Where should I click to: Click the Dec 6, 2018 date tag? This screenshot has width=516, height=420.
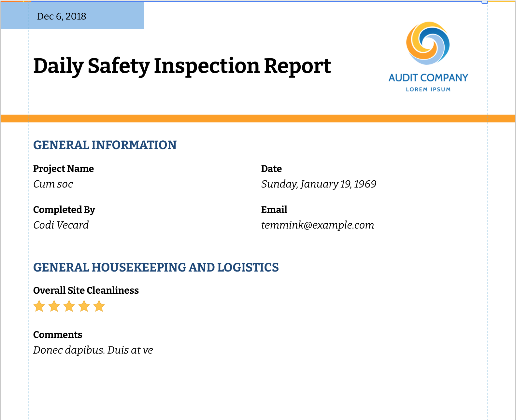pyautogui.click(x=62, y=16)
